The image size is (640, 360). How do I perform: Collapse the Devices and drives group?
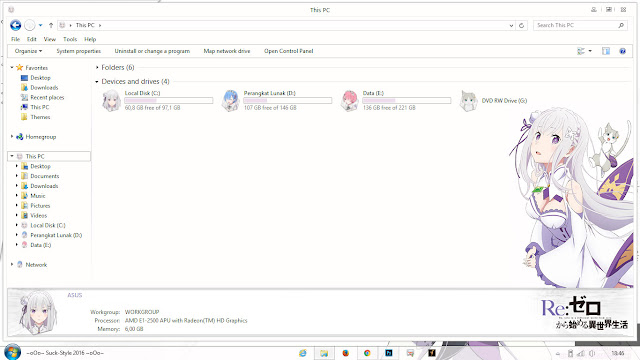[97, 82]
